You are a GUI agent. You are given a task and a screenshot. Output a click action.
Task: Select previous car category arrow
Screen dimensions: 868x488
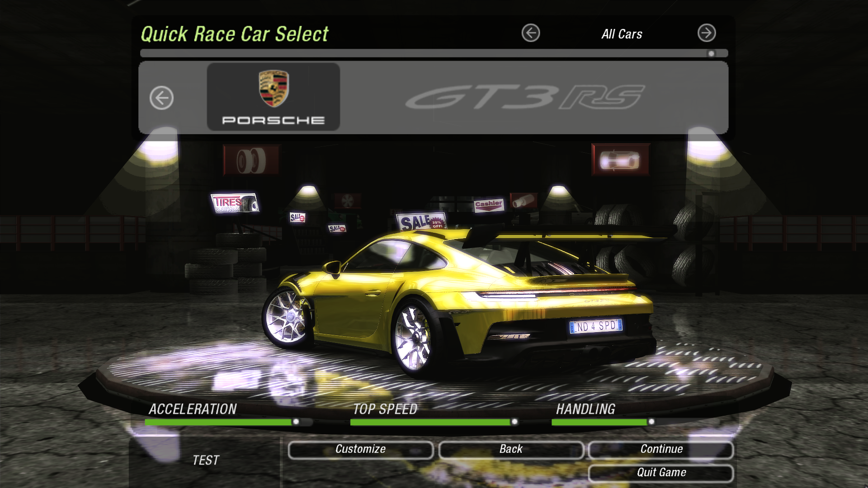click(x=531, y=33)
